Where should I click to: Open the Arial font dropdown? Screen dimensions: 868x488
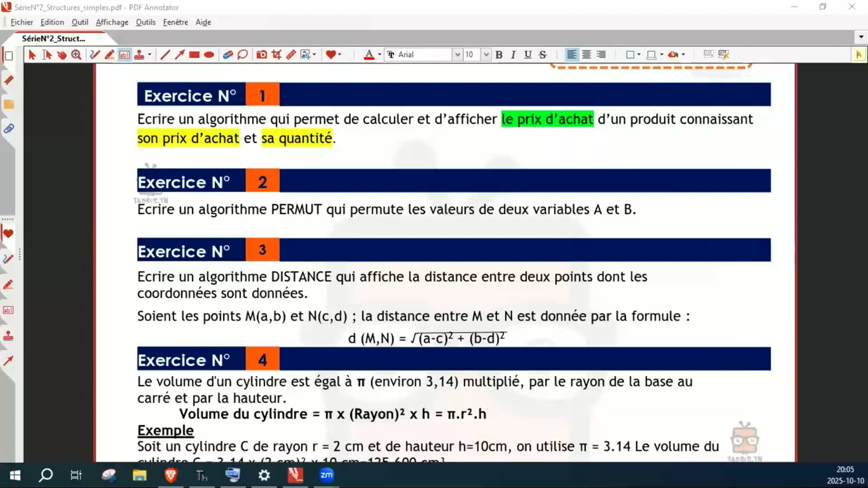pyautogui.click(x=458, y=55)
